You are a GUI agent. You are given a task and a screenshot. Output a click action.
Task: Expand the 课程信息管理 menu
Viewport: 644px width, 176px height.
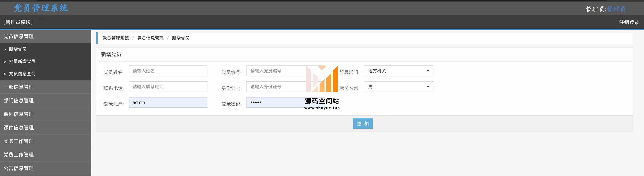pyautogui.click(x=46, y=114)
